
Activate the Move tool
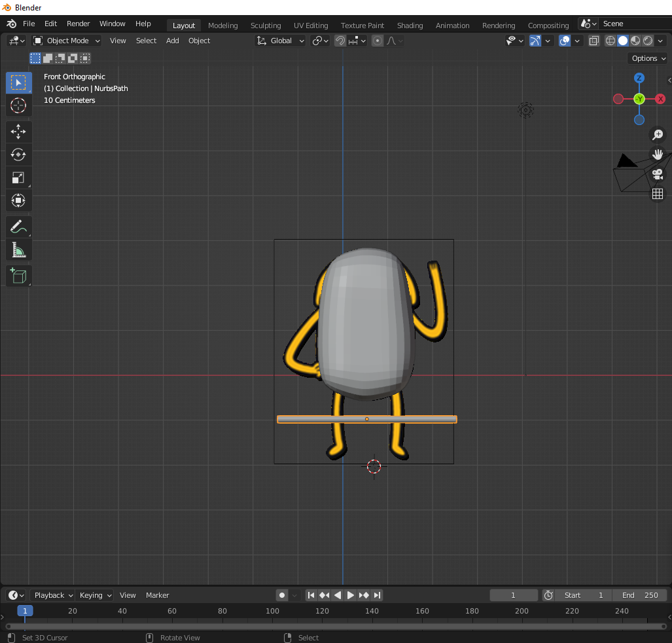point(18,132)
